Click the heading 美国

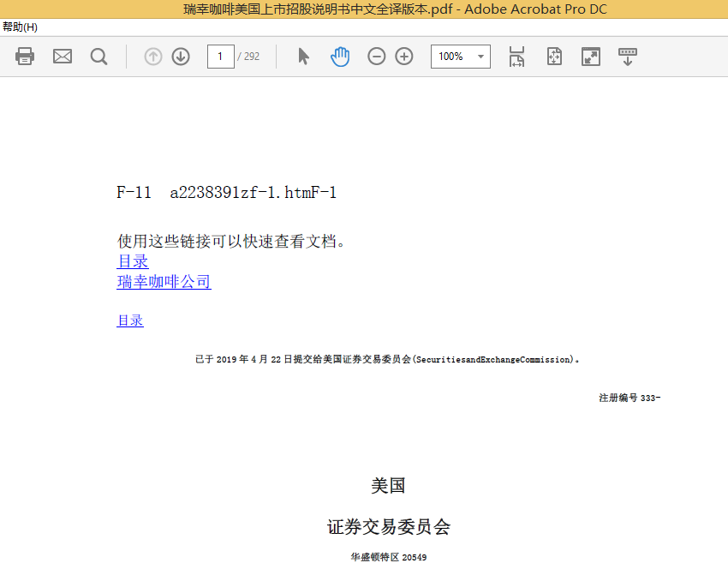point(388,486)
